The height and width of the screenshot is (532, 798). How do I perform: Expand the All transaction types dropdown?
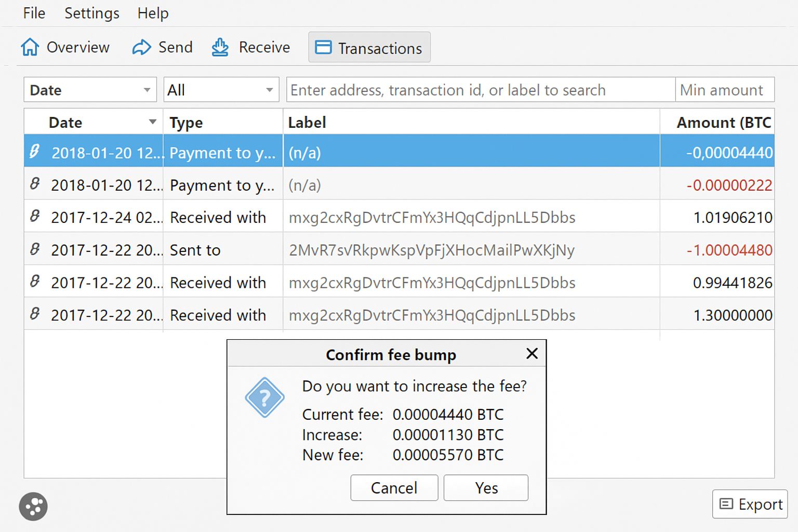[x=220, y=89]
